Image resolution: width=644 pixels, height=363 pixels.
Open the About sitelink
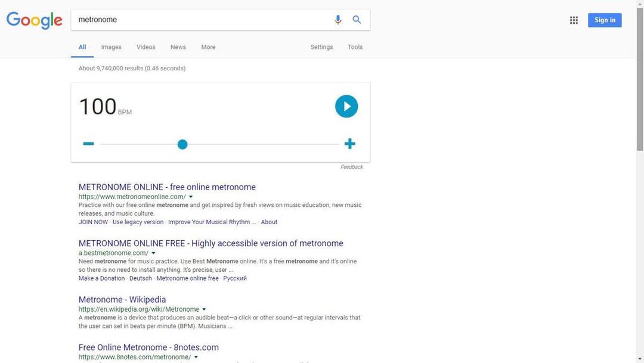pos(269,222)
